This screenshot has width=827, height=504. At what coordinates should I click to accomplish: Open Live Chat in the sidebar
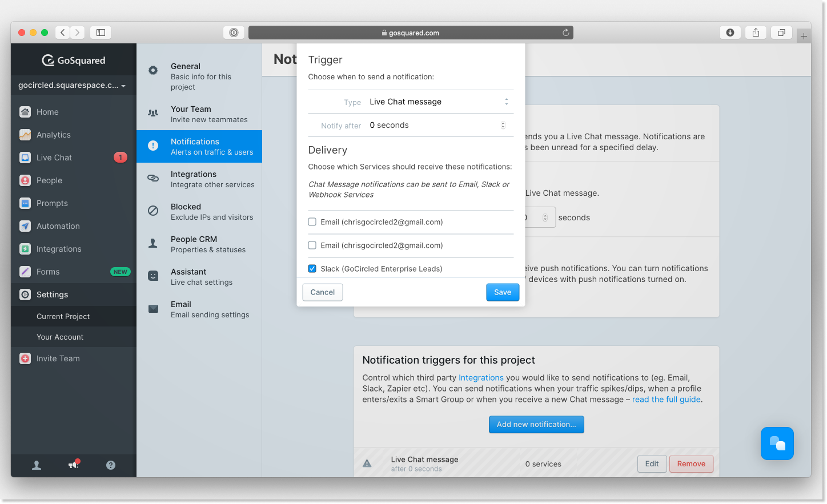pyautogui.click(x=73, y=158)
